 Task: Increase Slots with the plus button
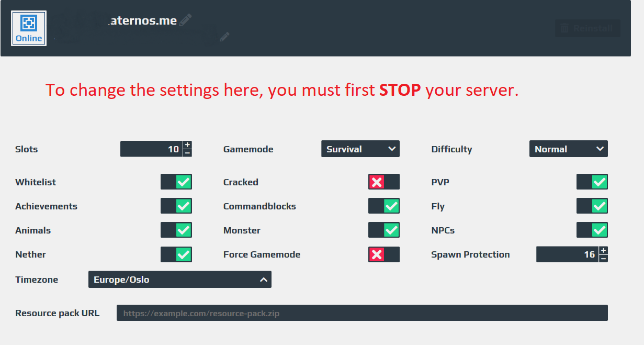pos(187,145)
